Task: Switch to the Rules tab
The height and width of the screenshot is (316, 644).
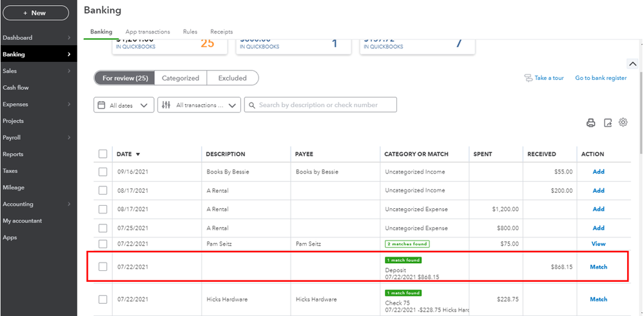Action: (x=190, y=32)
